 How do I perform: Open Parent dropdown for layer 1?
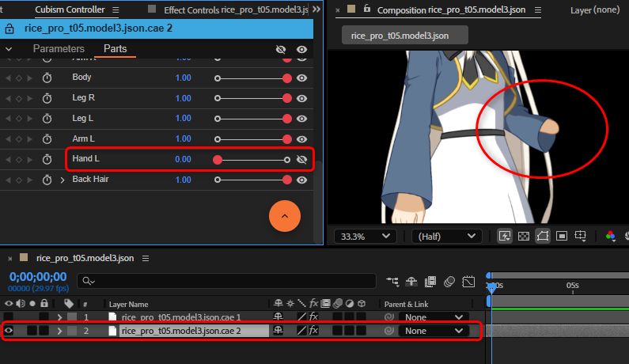pos(434,317)
